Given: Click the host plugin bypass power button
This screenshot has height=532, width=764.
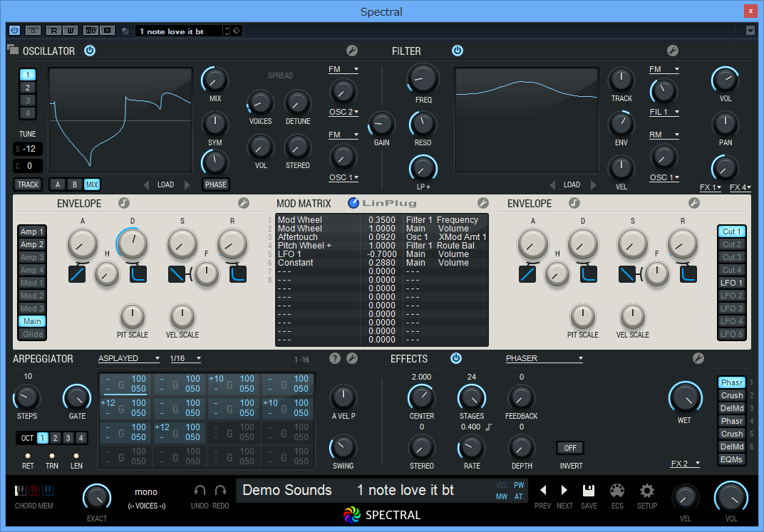Looking at the screenshot, I should [15, 31].
